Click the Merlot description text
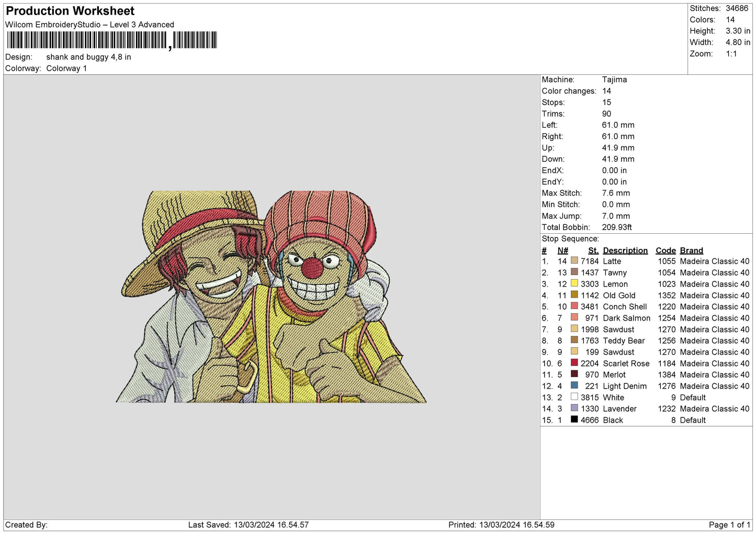The image size is (756, 534). [x=614, y=374]
